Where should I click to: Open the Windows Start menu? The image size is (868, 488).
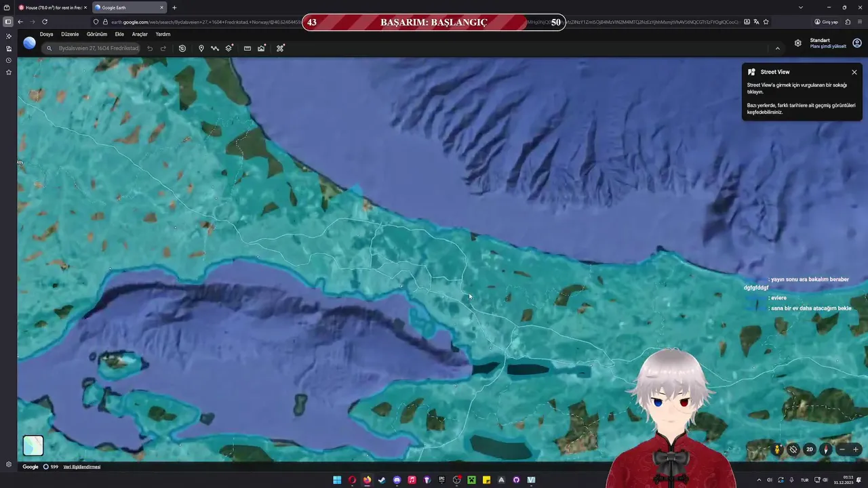pos(337,480)
